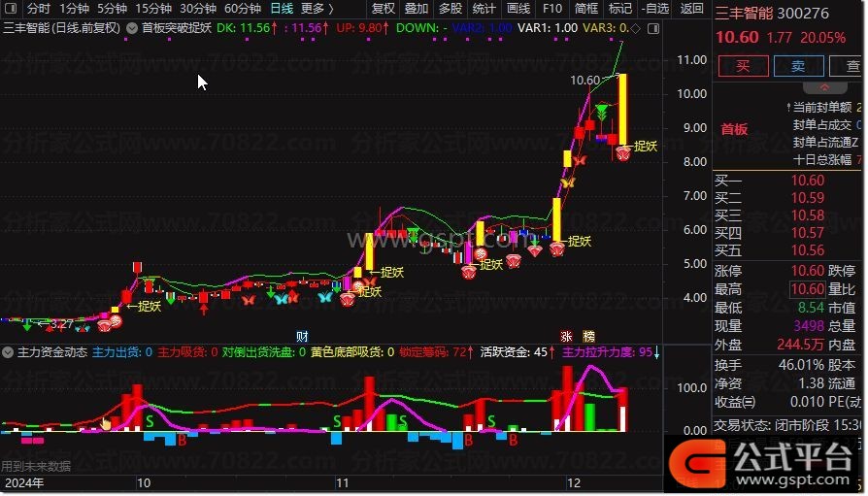Click the 买 buy button

[743, 66]
